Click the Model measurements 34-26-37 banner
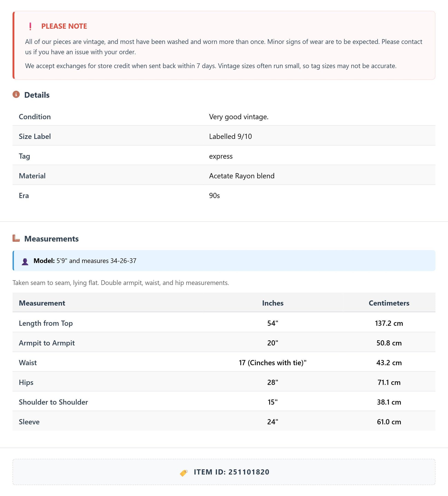Viewport: 448px width, 496px height. pyautogui.click(x=224, y=260)
